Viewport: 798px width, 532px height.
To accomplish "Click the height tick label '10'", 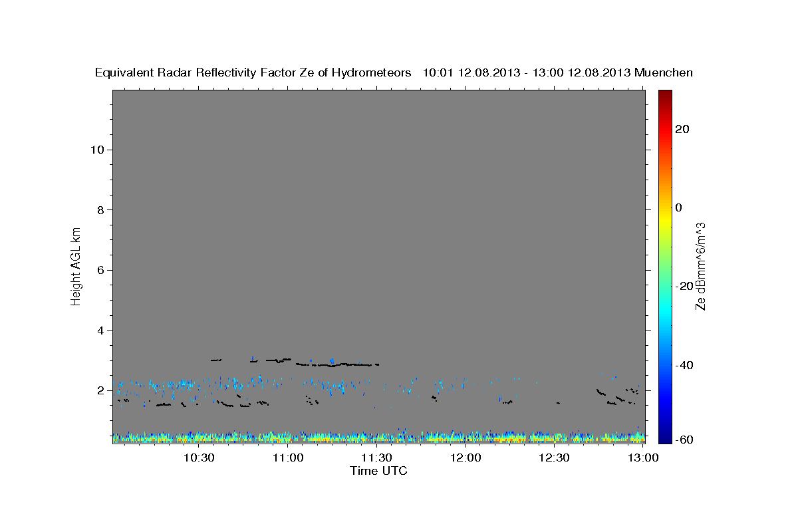I will click(97, 150).
